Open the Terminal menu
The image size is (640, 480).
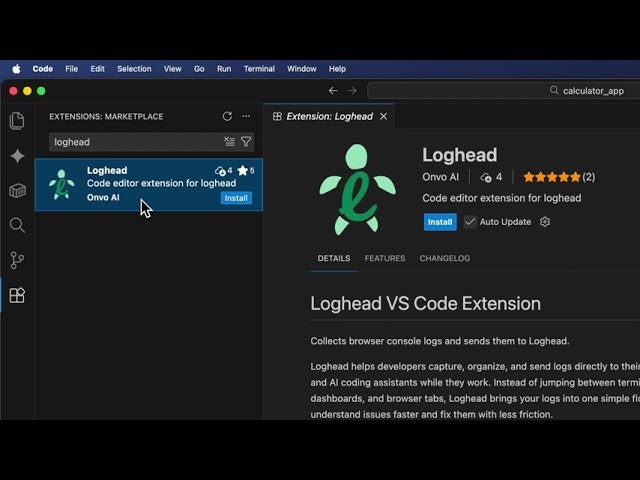259,69
